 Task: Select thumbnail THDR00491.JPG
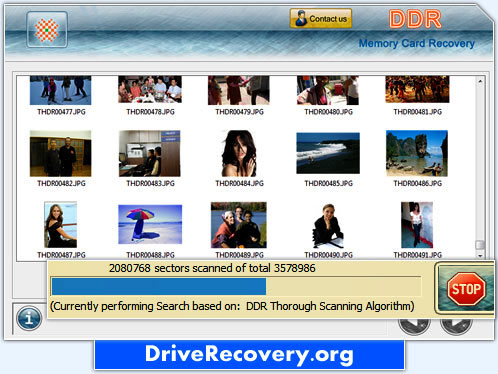[x=417, y=225]
